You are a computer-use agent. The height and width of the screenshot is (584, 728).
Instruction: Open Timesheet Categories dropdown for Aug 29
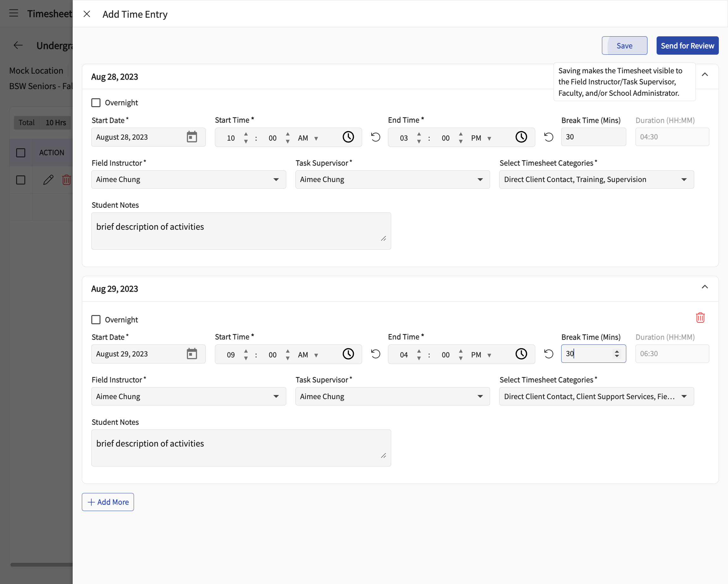coord(596,396)
